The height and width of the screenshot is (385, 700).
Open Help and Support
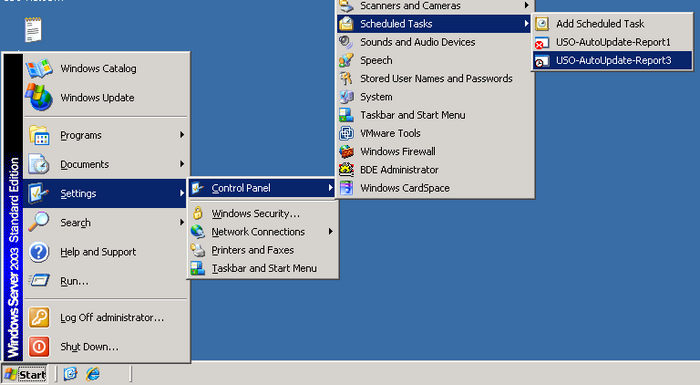tap(106, 251)
